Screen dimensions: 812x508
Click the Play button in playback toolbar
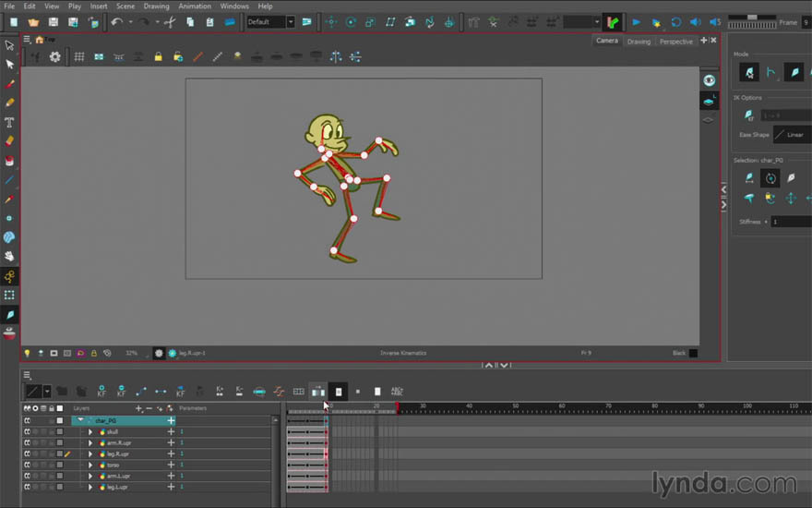pyautogui.click(x=637, y=22)
